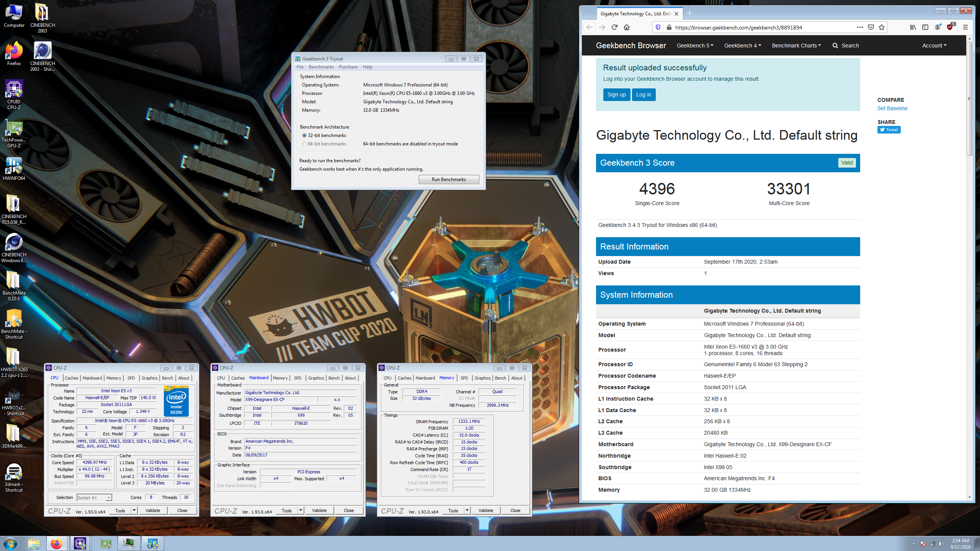Launch 3dmark Shortcut icon
The image size is (980, 551).
coord(14,477)
